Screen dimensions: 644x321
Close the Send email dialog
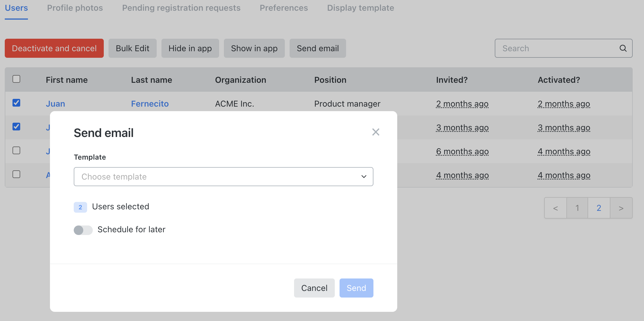(x=376, y=132)
